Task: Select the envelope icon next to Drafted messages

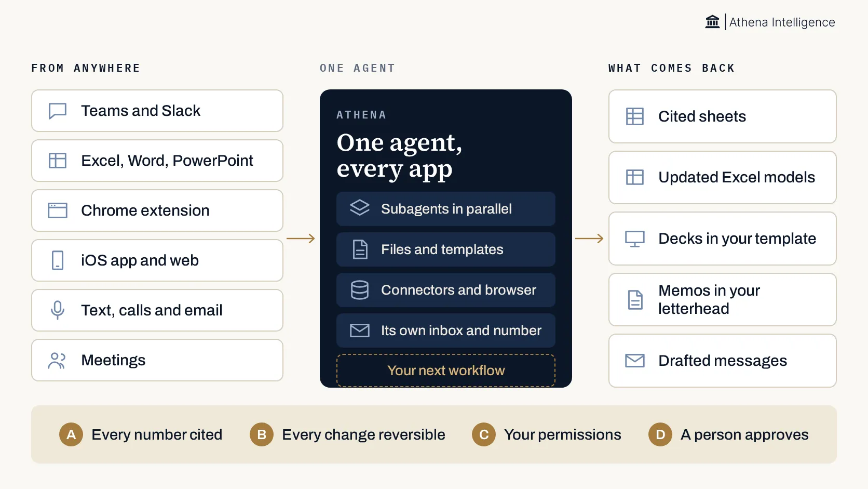Action: click(x=635, y=361)
